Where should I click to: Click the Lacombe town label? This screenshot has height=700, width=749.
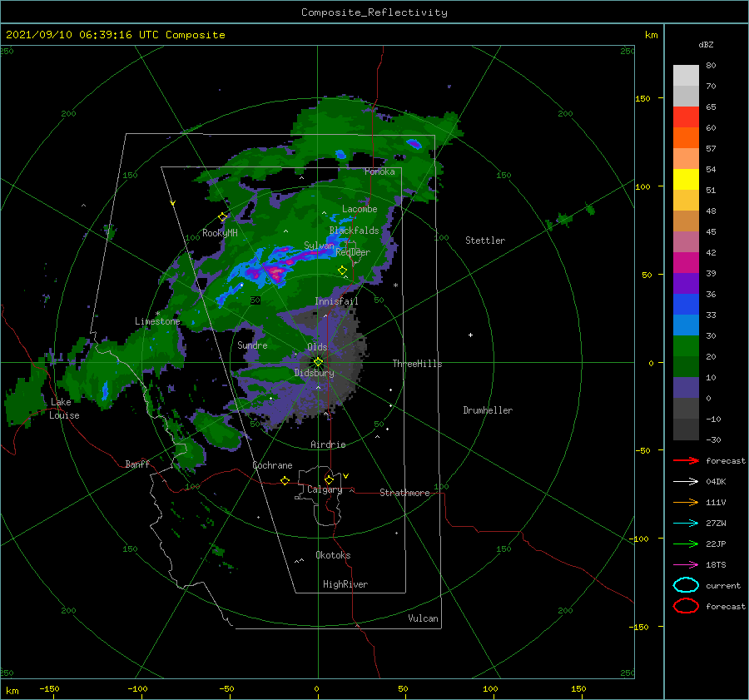[360, 209]
